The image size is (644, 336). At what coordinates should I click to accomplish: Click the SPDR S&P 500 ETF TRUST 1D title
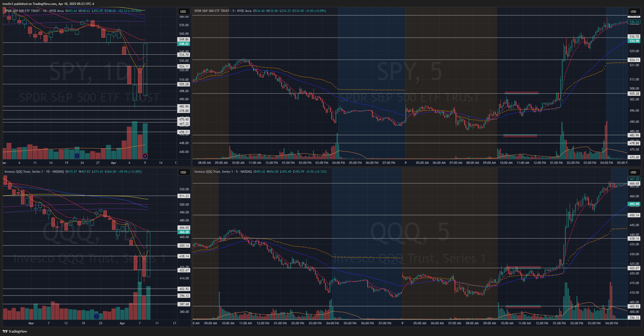point(25,11)
